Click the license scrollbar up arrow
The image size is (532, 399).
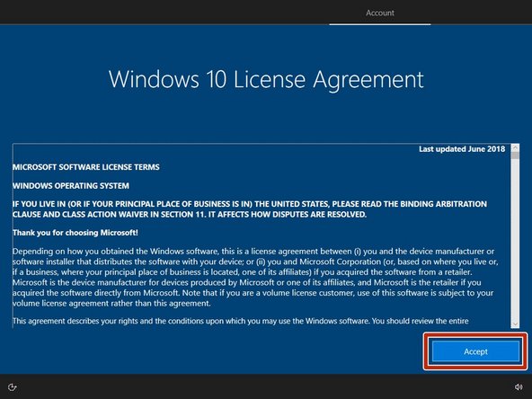click(x=515, y=147)
